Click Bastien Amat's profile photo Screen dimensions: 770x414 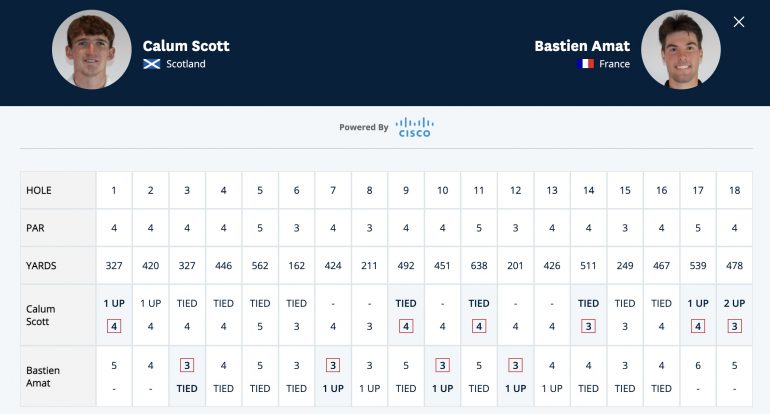point(681,50)
